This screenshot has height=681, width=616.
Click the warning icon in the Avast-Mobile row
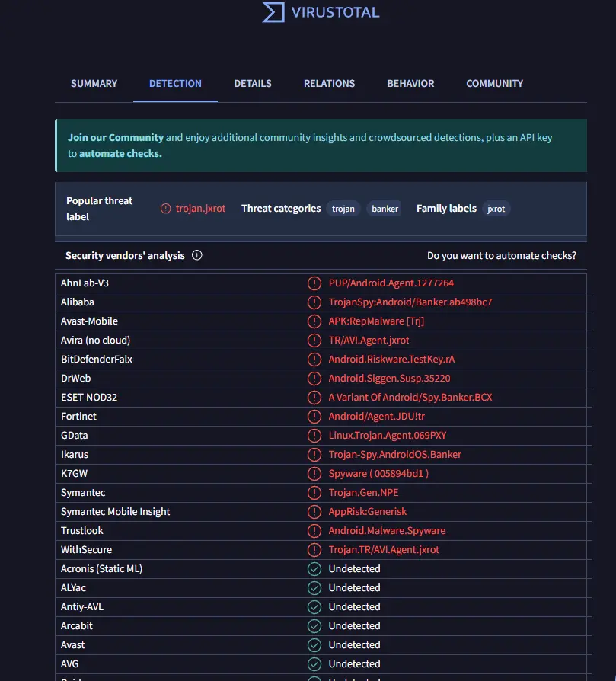[314, 321]
